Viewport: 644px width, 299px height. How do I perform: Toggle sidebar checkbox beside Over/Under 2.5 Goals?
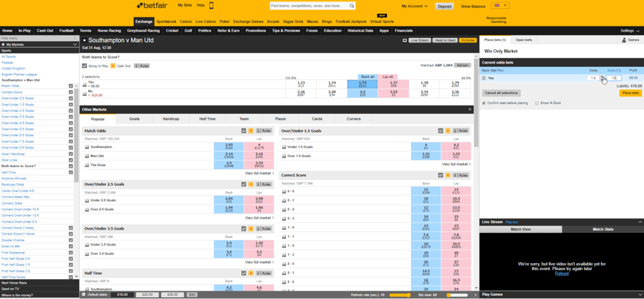click(71, 111)
